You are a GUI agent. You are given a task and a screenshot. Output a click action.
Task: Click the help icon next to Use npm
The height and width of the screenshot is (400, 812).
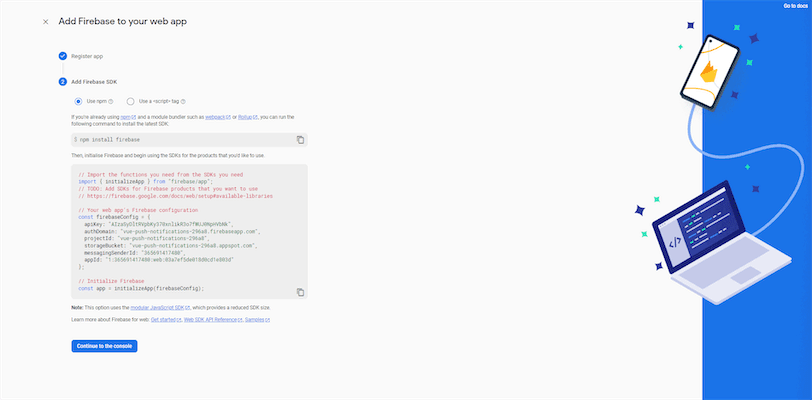point(111,102)
